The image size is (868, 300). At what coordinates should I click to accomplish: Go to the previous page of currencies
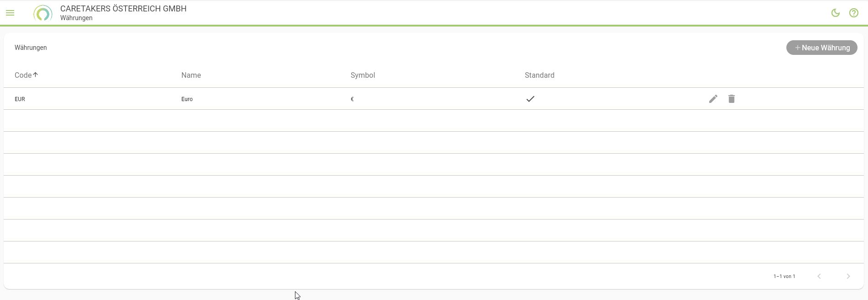click(x=819, y=276)
